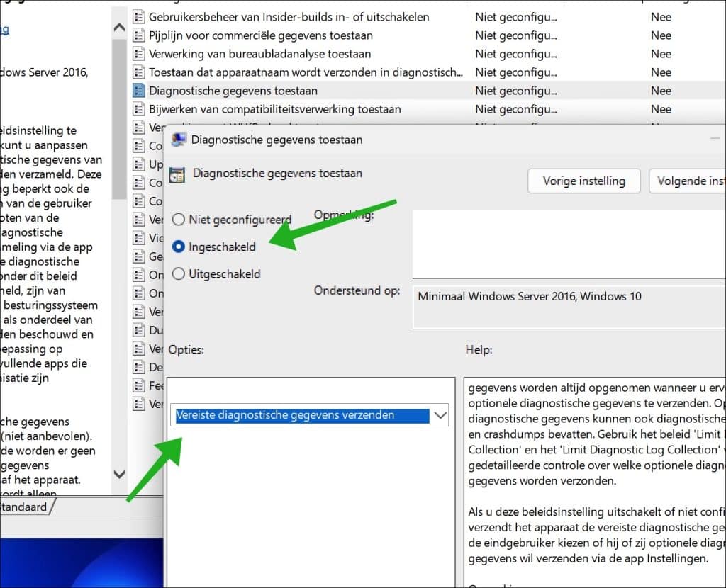726x588 pixels.
Task: Select the 'Niet geconfigureerd' radio button
Action: (x=180, y=220)
